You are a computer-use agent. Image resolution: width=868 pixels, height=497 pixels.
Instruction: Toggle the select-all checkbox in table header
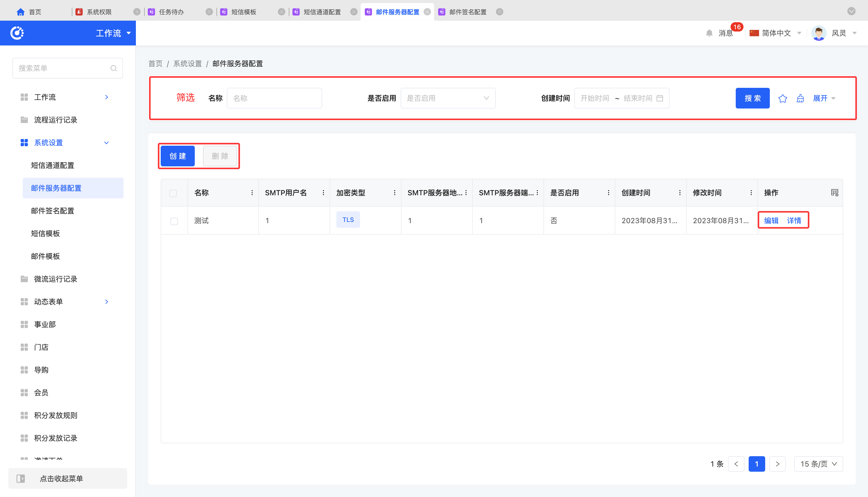(173, 193)
